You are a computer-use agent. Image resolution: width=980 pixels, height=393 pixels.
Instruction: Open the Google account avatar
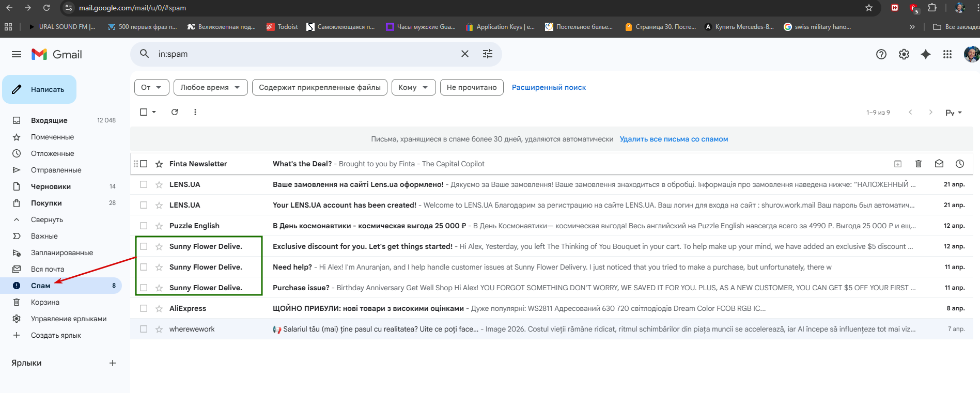click(971, 54)
